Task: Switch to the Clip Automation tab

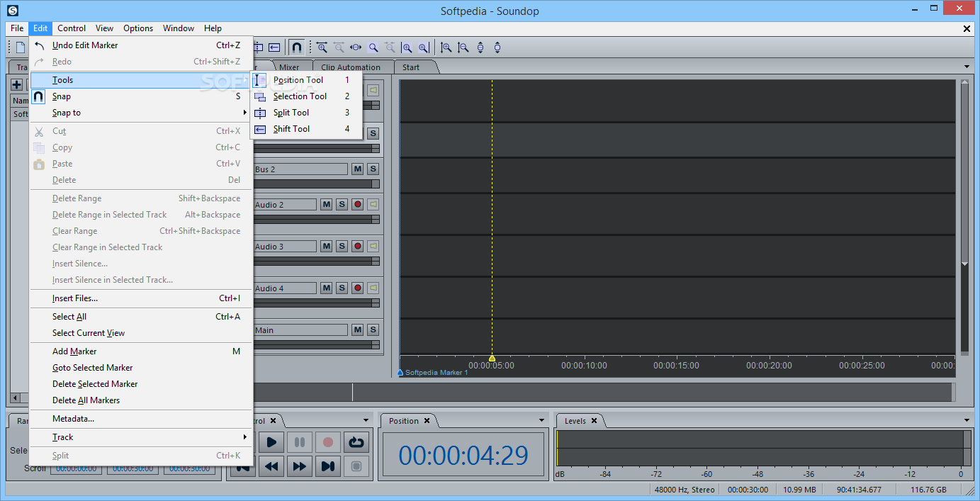Action: click(x=351, y=67)
